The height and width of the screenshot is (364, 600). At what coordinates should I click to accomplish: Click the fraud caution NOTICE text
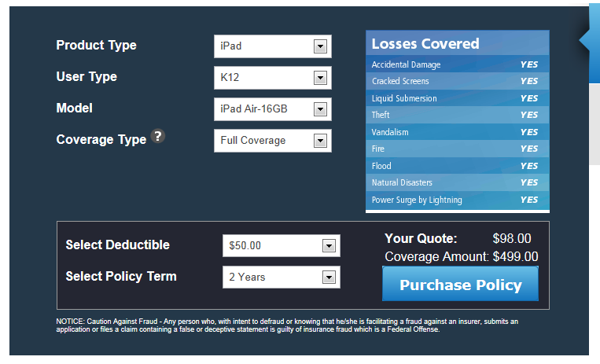coord(287,325)
